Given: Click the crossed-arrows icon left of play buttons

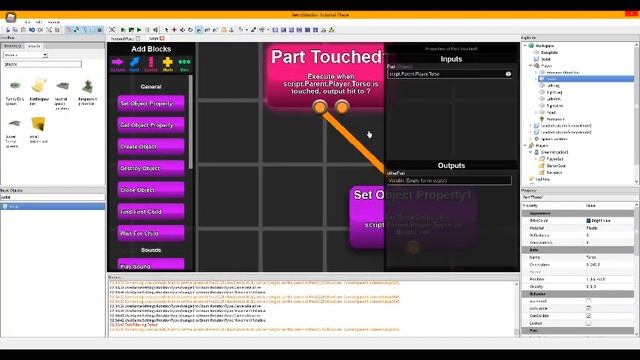Looking at the screenshot, I should tap(112, 30).
